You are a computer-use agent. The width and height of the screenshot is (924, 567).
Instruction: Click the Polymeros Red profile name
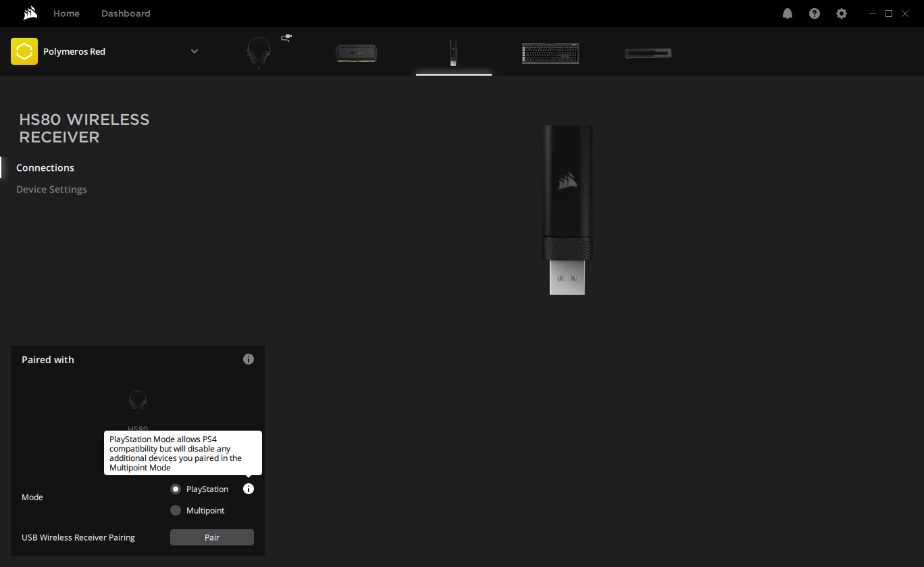point(74,51)
